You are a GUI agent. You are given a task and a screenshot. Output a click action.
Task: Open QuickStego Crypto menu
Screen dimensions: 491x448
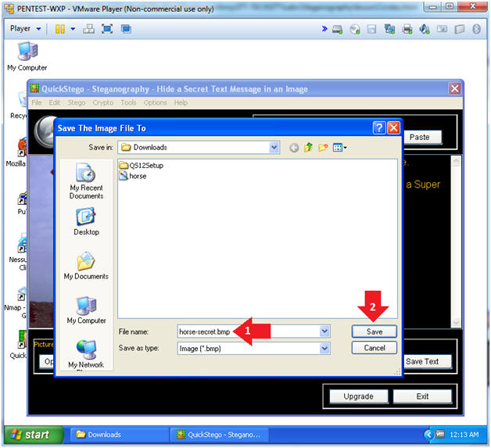102,102
